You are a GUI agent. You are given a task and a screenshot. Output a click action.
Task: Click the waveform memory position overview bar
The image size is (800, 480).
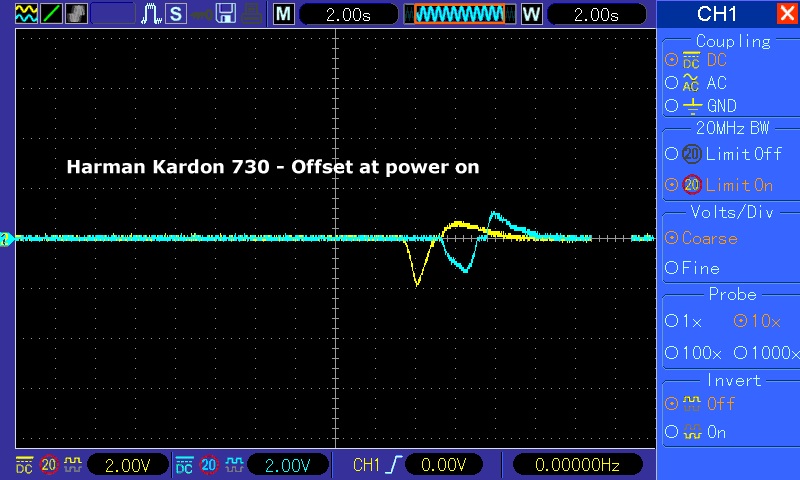coord(460,14)
